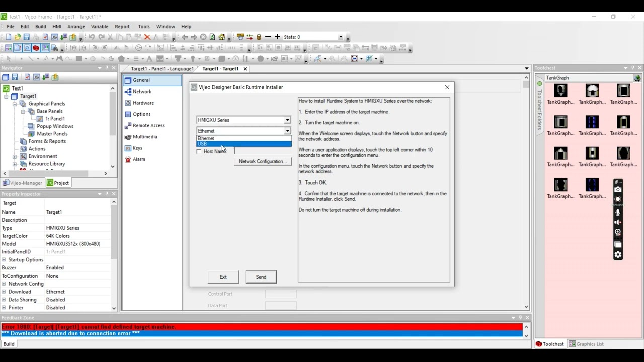Click the Host Name input field
644x362 pixels.
(x=263, y=151)
